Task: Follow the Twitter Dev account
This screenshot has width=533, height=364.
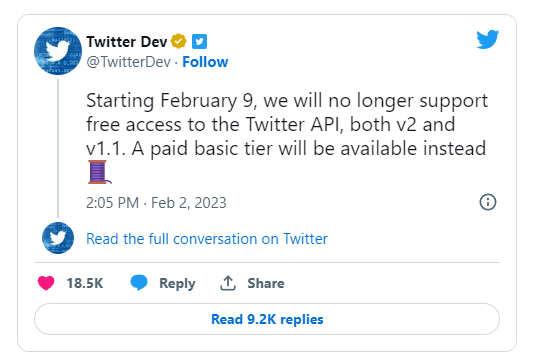Action: [x=205, y=62]
